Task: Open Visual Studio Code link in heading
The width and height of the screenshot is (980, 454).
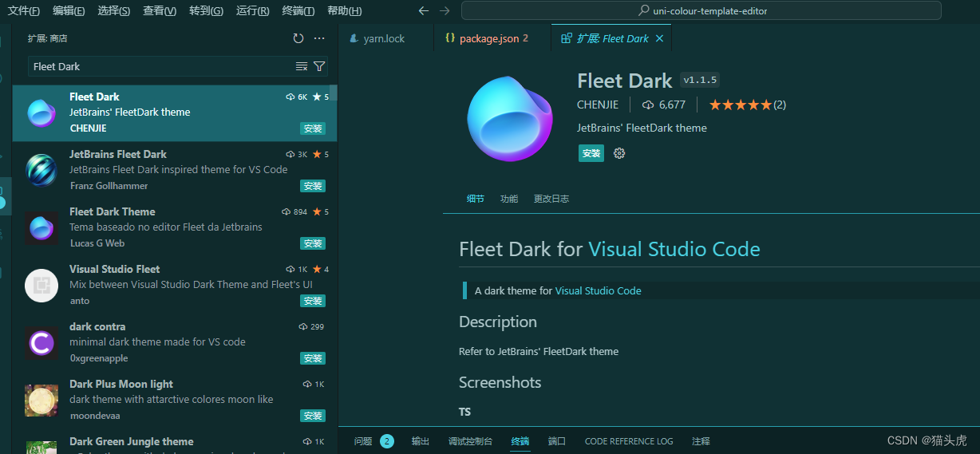Action: tap(674, 249)
